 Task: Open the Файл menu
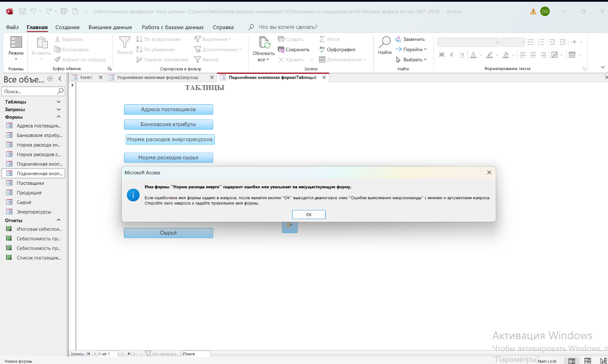[12, 27]
